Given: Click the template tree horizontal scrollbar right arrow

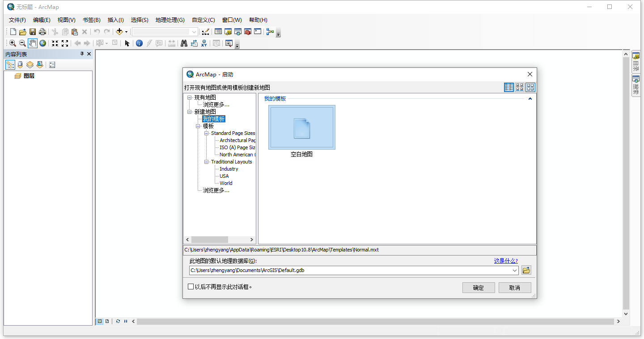Looking at the screenshot, I should click(x=252, y=240).
